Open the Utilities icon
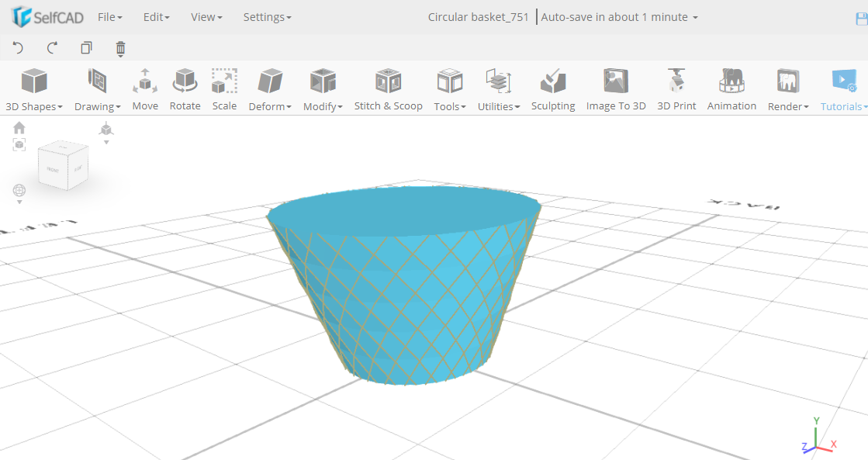868x460 pixels. [498, 81]
